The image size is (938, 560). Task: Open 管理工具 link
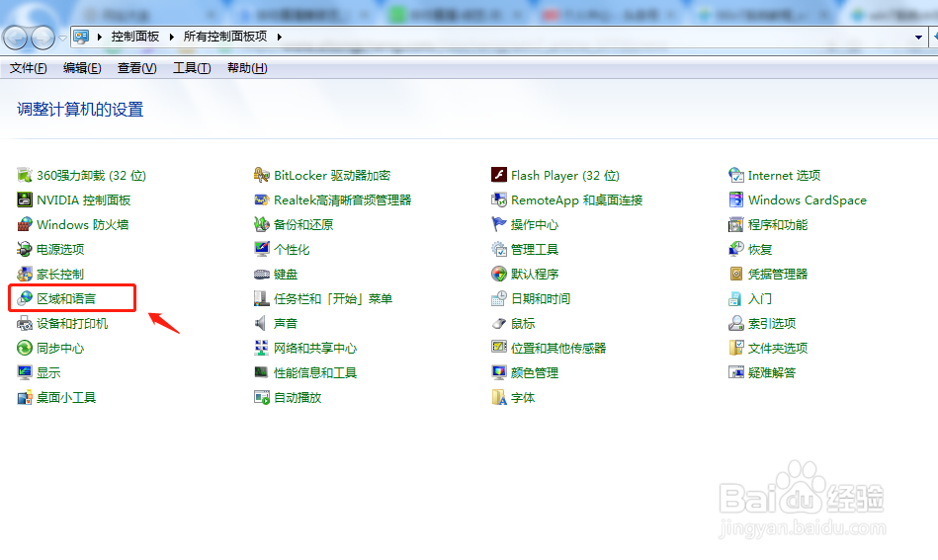(535, 250)
